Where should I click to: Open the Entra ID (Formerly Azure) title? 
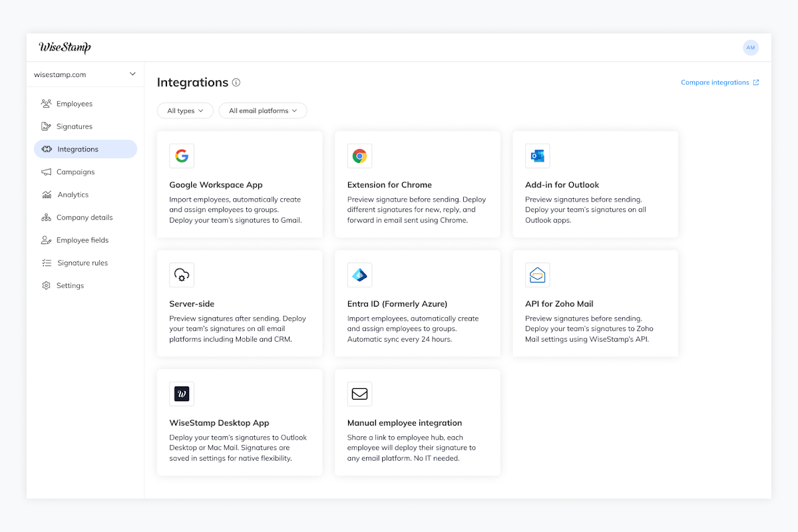(397, 304)
